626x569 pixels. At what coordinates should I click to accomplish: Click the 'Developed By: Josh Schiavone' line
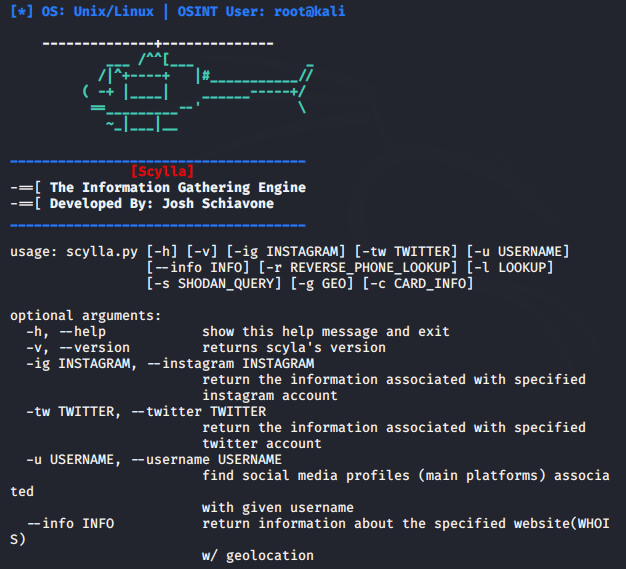point(162,204)
